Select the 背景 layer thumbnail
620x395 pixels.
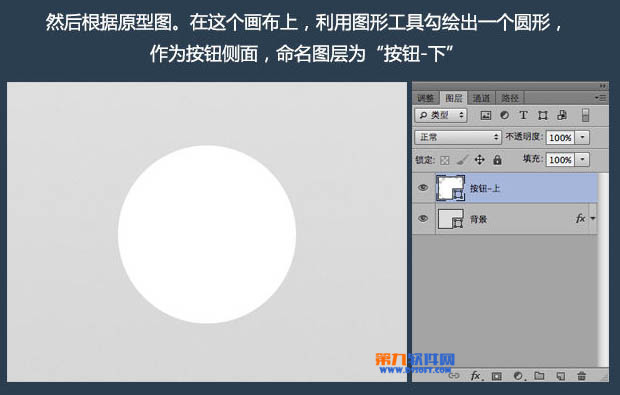pos(450,219)
